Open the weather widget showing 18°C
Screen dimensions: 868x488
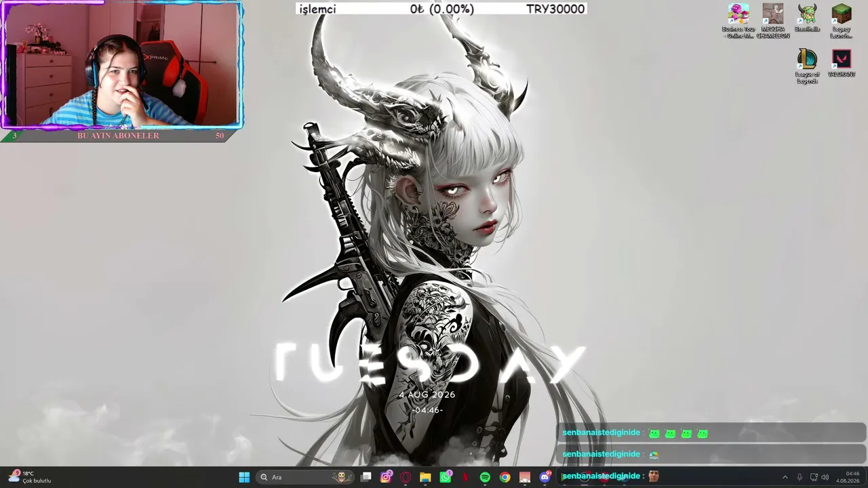pos(30,477)
